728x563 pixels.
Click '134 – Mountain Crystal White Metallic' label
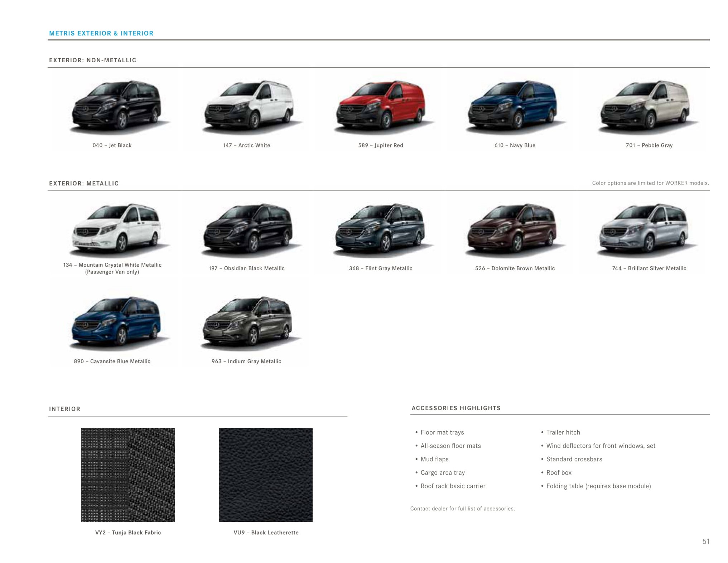pos(112,265)
